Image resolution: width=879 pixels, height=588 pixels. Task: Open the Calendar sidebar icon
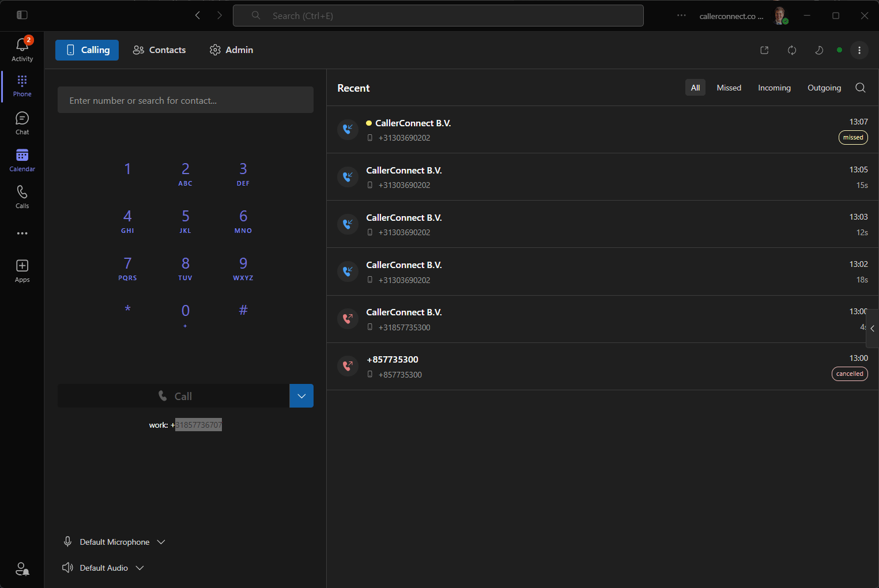point(22,159)
